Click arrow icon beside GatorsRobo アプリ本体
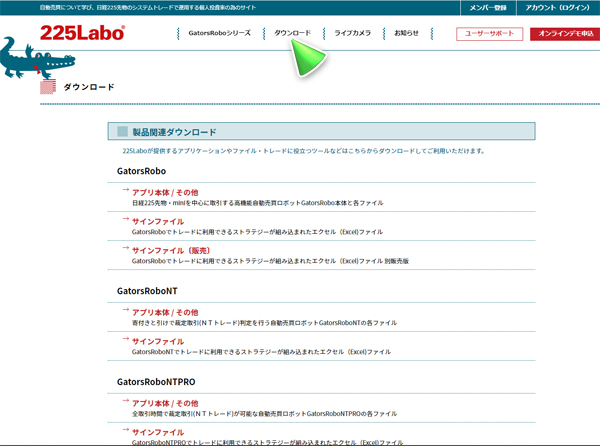Screen dimensions: 600x446 click(126, 190)
